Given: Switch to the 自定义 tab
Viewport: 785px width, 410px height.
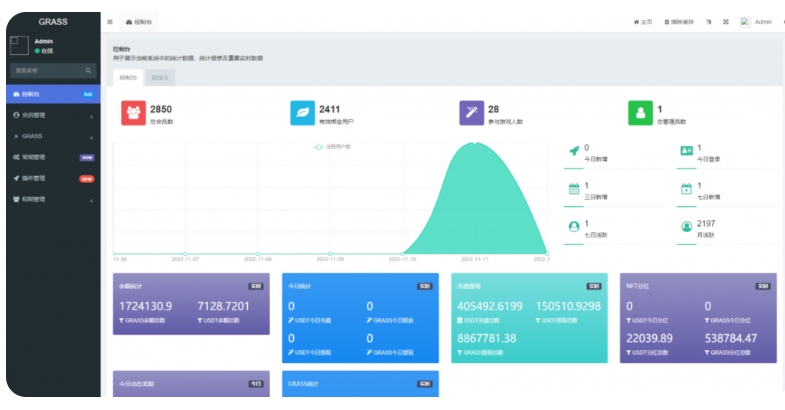Looking at the screenshot, I should pos(159,77).
